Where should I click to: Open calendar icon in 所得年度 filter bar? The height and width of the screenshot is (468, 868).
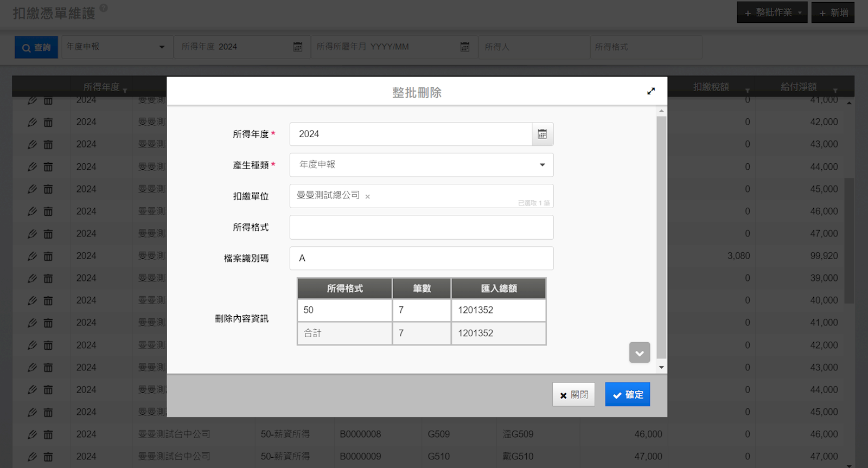(297, 47)
